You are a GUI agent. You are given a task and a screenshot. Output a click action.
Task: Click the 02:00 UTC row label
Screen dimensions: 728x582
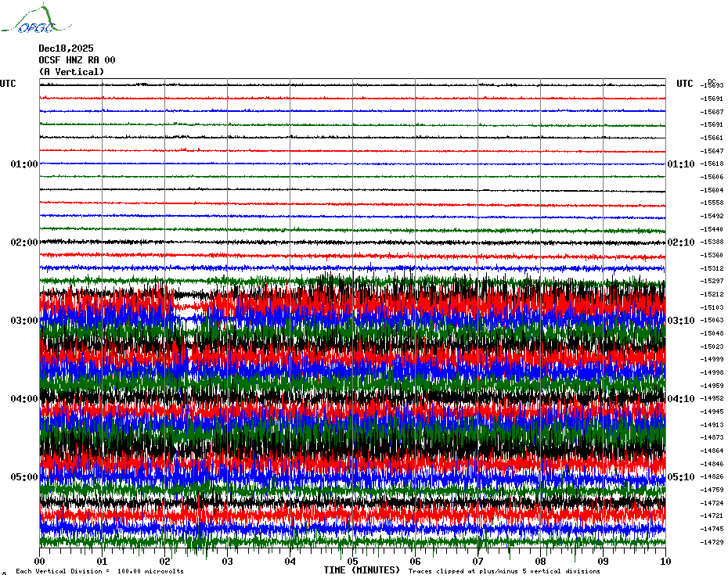click(24, 242)
